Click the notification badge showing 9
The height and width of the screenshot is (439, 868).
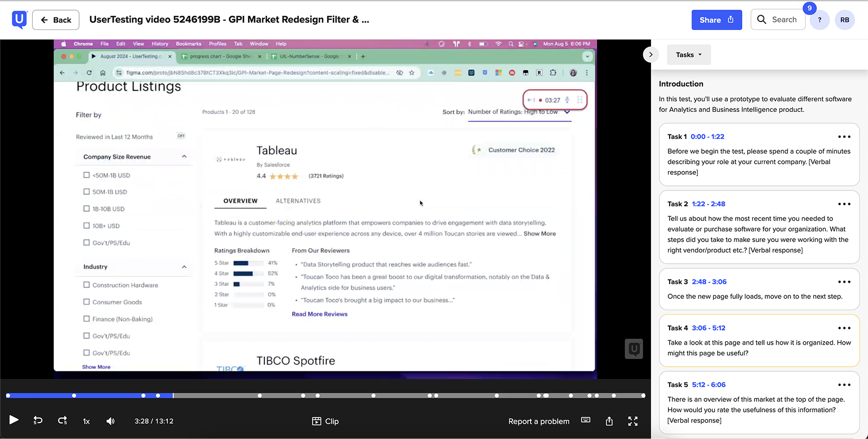810,8
